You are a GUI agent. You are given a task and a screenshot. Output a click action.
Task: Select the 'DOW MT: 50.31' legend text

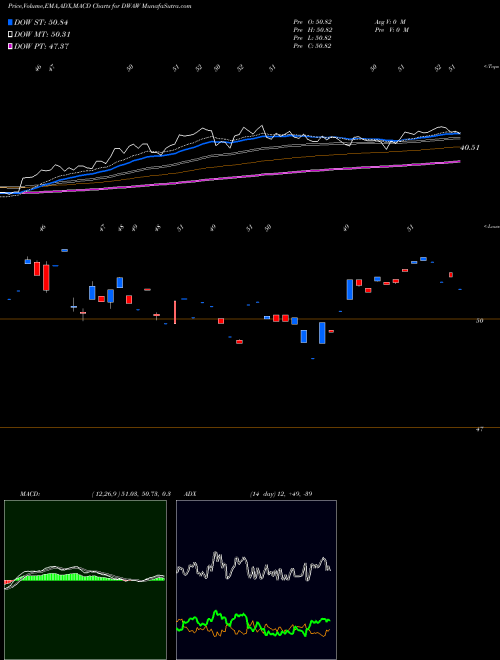point(42,35)
